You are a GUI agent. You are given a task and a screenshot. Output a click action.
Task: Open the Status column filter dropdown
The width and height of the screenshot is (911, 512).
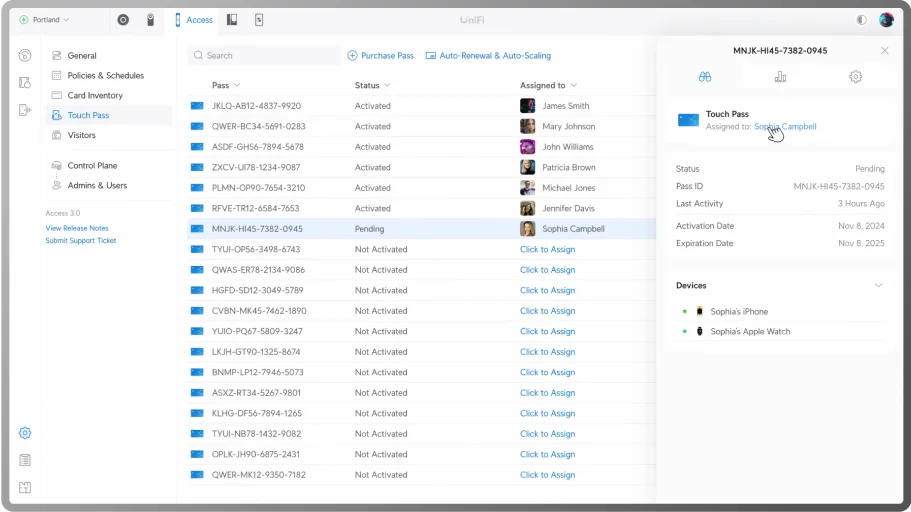point(372,85)
